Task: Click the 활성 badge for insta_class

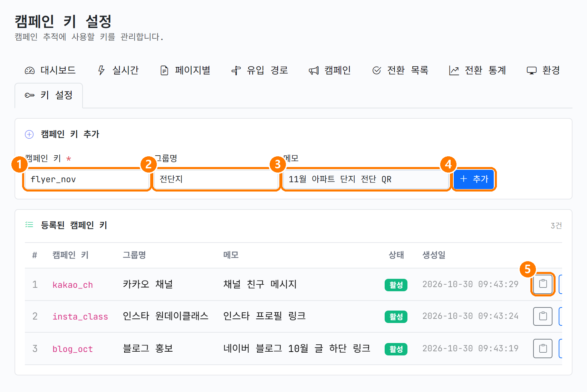Action: (396, 317)
